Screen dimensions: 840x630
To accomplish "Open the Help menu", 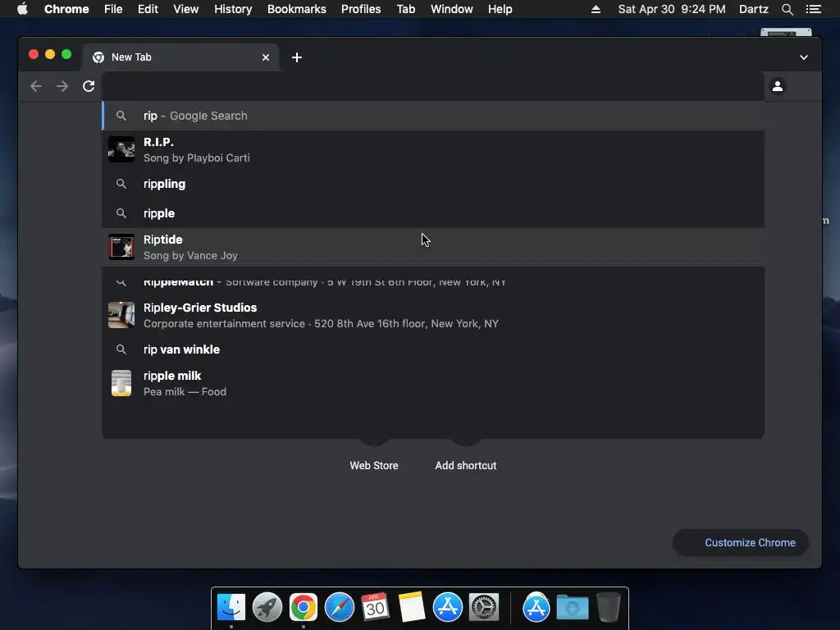I will coord(500,9).
